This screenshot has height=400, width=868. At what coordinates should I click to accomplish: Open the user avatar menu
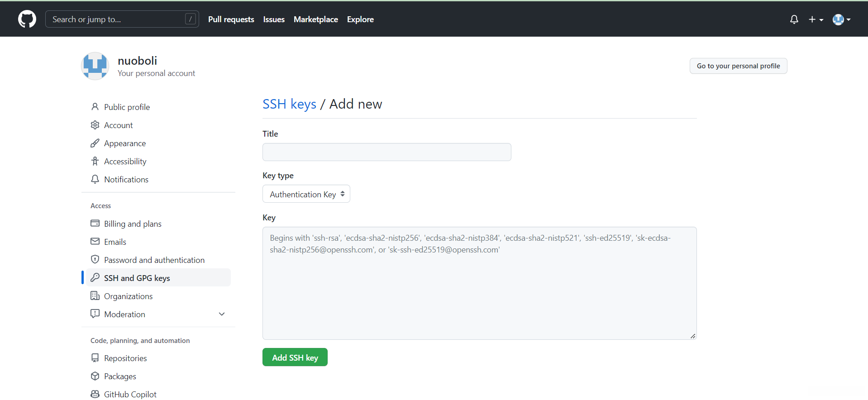pos(841,19)
